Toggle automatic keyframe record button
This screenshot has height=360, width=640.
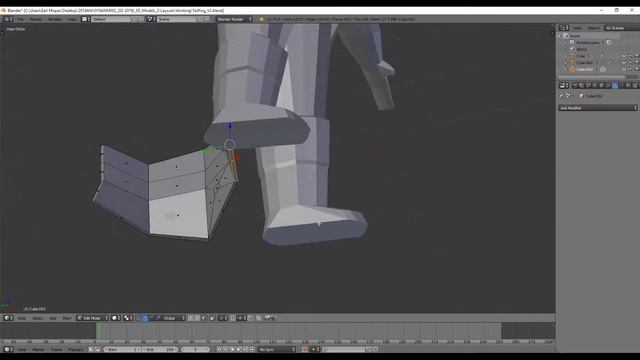[x=304, y=349]
